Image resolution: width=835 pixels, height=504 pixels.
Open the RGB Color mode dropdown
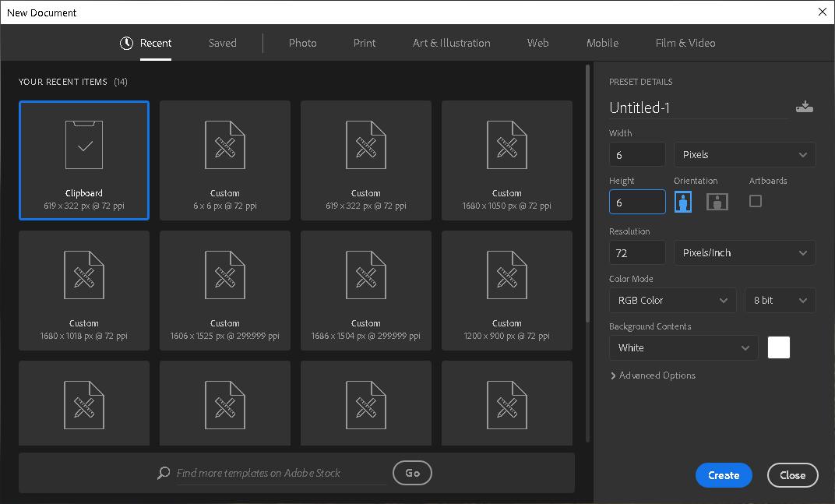point(672,300)
